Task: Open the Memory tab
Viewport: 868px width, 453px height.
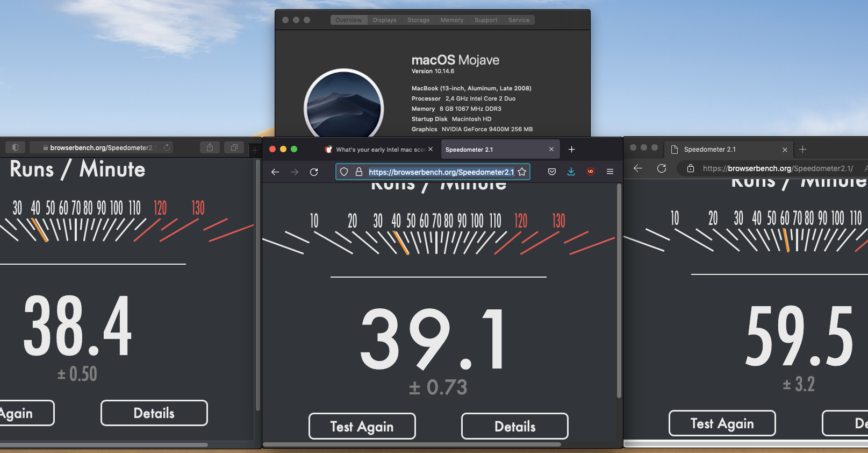Action: pos(452,20)
